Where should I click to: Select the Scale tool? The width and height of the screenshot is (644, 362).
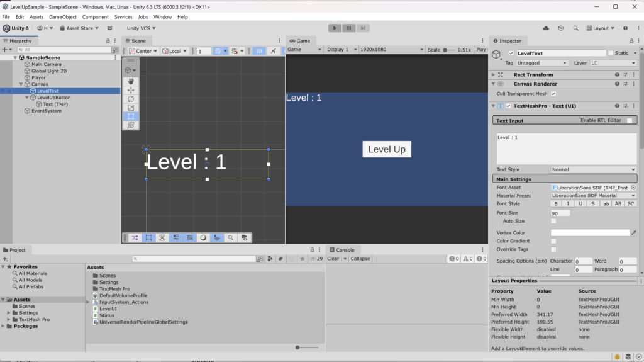(130, 108)
